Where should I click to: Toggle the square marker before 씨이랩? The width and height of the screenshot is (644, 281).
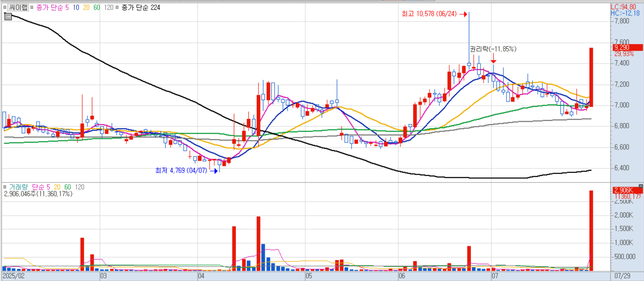[5, 7]
